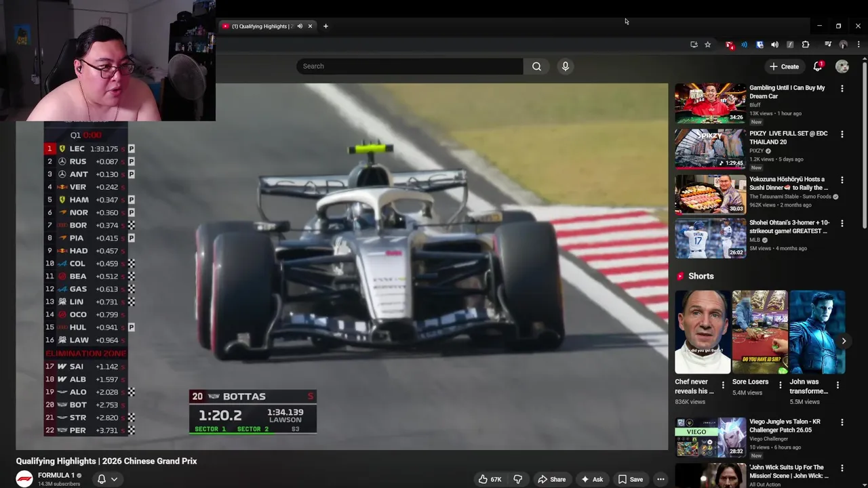Open options for 'John was transformed' short
Screen dimensions: 868x488
(837, 385)
